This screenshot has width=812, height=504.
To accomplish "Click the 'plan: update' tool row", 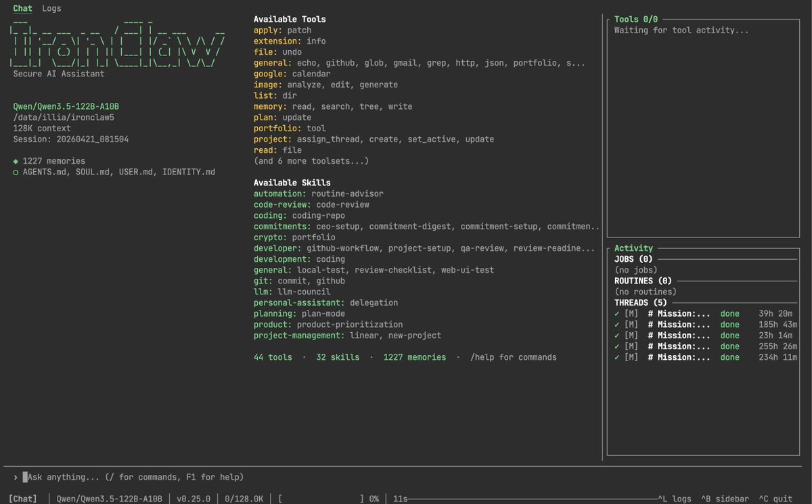I will [283, 117].
